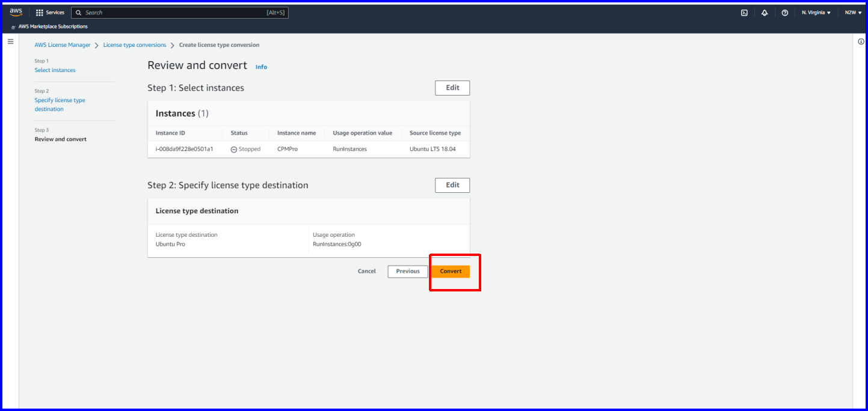Click the Cancel button
868x411 pixels.
click(367, 271)
